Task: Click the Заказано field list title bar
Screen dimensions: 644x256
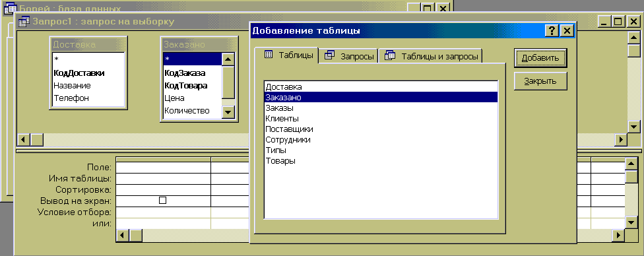Action: [199, 44]
